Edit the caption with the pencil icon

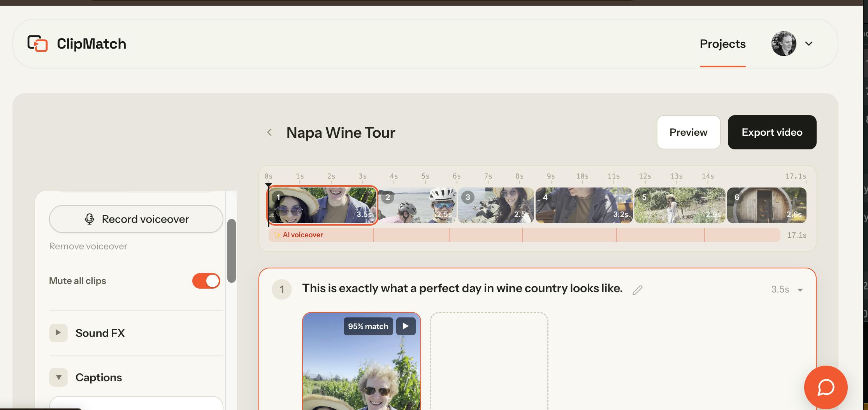637,290
